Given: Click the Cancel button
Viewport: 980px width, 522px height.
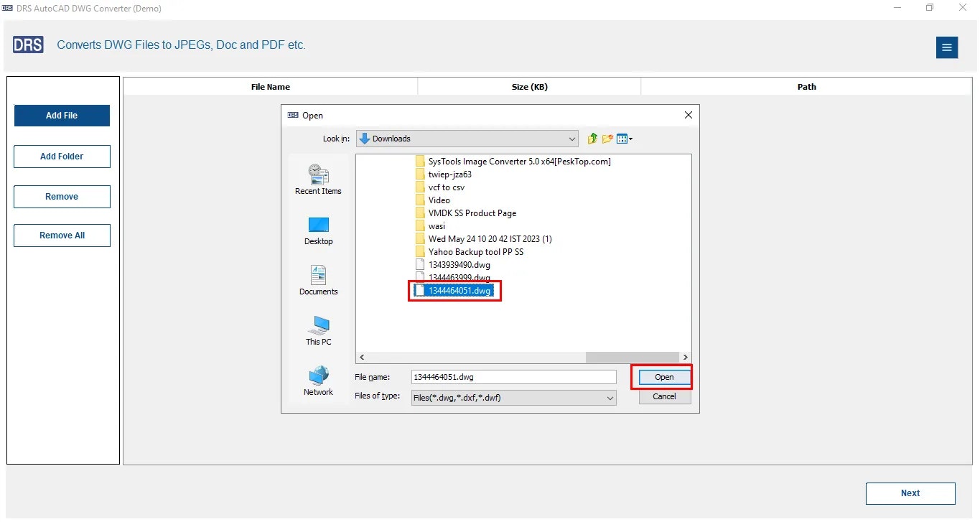Looking at the screenshot, I should coord(663,396).
